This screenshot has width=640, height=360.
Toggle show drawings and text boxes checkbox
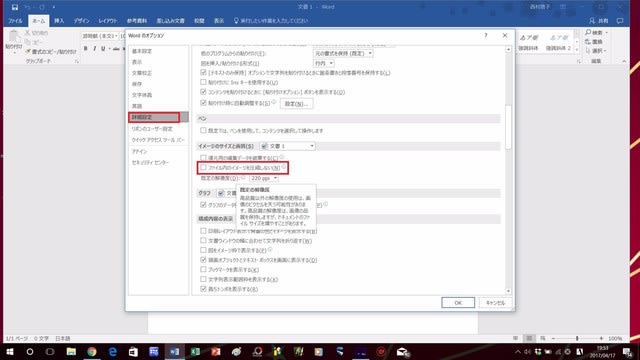[x=203, y=260]
